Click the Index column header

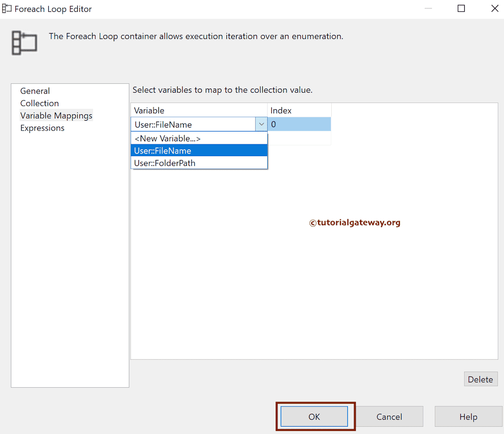tap(281, 110)
